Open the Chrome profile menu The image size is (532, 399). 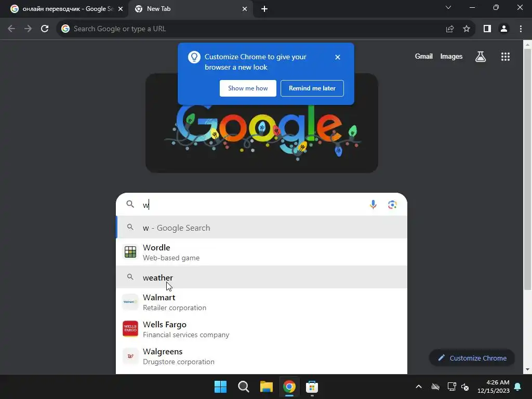(x=504, y=29)
